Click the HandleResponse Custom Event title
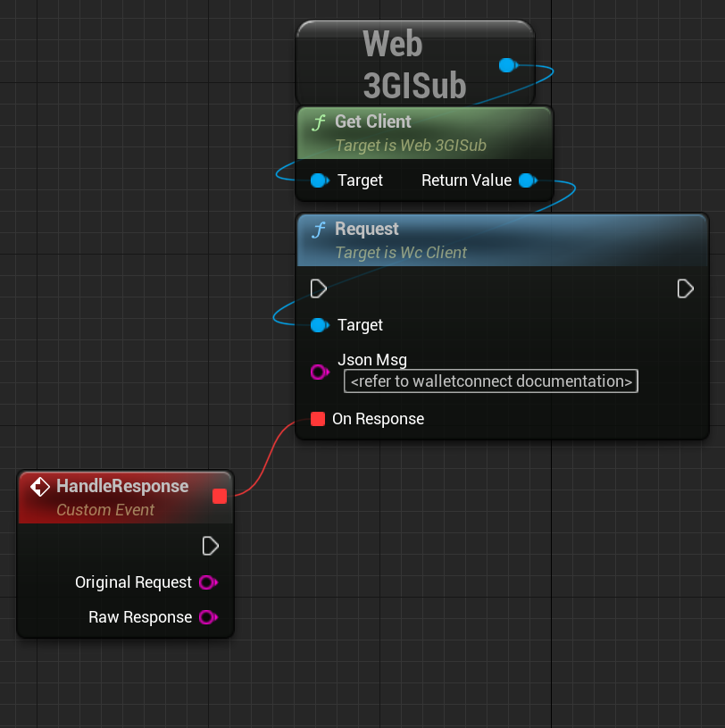Viewport: 725px width, 728px height. click(x=121, y=487)
